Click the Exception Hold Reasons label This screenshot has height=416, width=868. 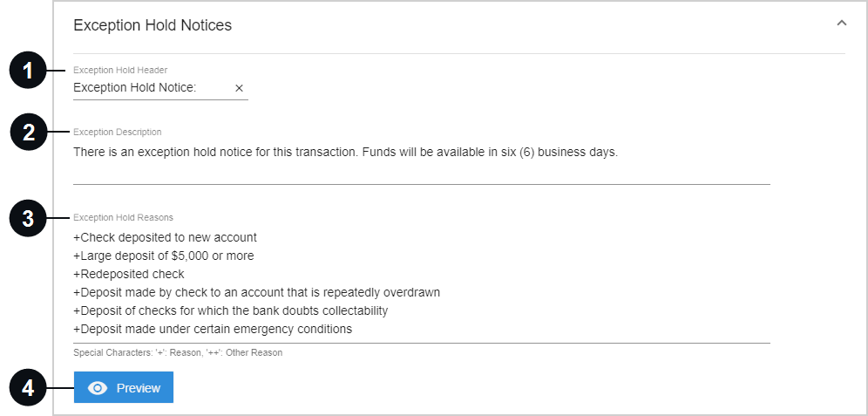pos(123,217)
